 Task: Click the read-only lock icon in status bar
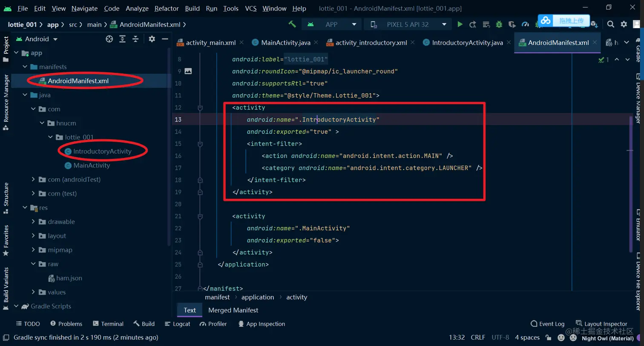click(x=549, y=337)
